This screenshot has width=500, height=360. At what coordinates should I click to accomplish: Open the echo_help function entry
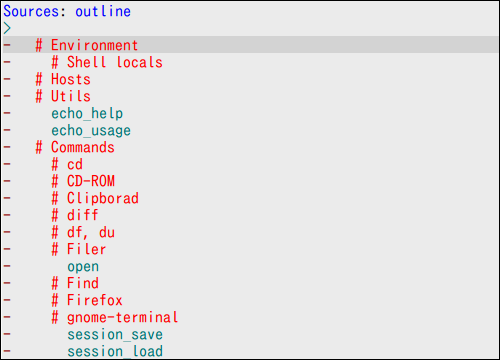[x=87, y=113]
